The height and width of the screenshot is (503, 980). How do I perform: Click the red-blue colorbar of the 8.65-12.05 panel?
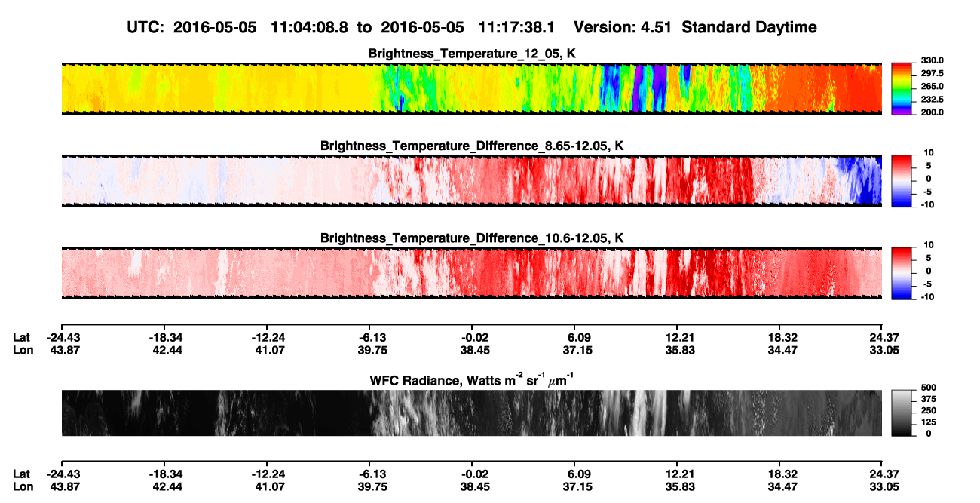pyautogui.click(x=901, y=181)
